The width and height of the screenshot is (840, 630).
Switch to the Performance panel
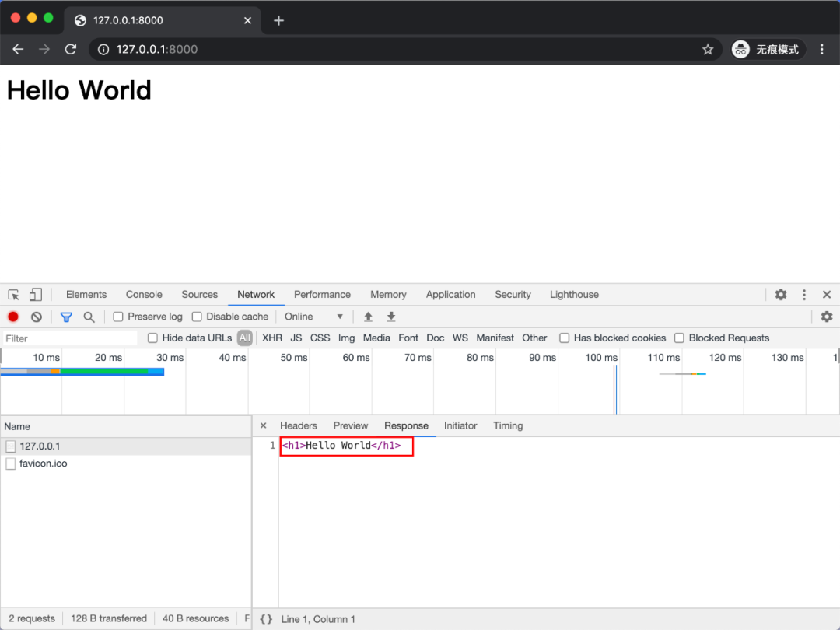point(322,295)
